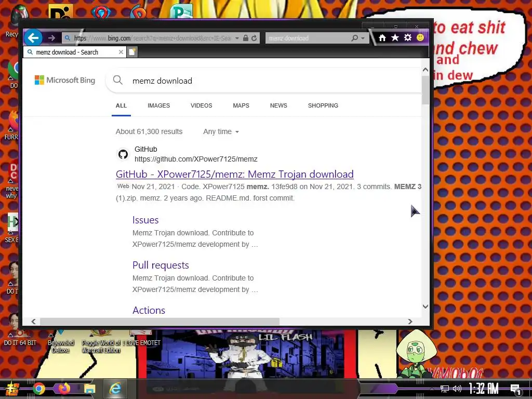Viewport: 532px width, 399px height.
Task: Go to the Home page icon
Action: pyautogui.click(x=382, y=37)
